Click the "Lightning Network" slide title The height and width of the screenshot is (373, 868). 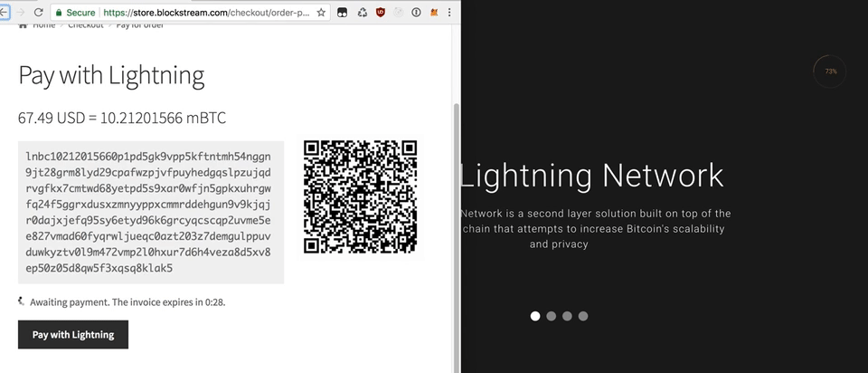click(x=592, y=176)
